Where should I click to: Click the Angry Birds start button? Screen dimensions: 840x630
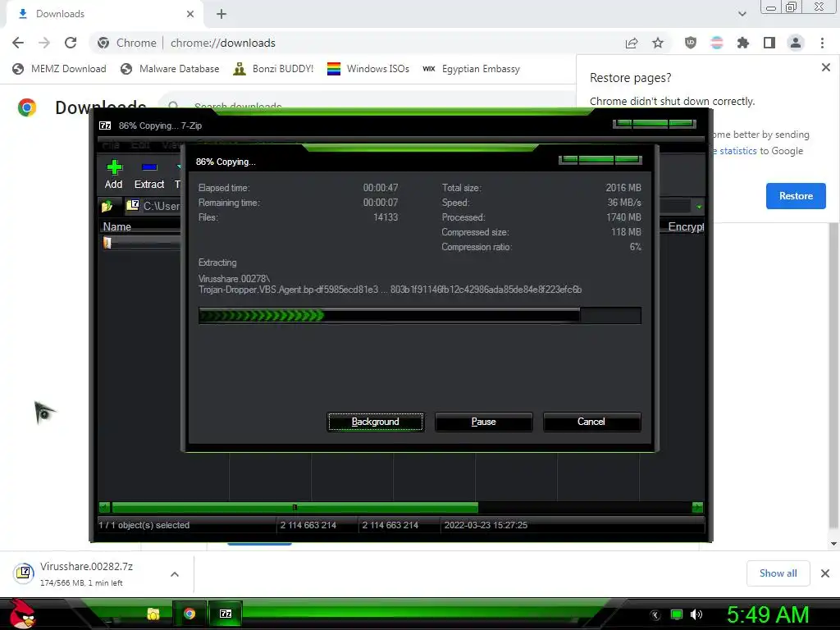point(22,614)
